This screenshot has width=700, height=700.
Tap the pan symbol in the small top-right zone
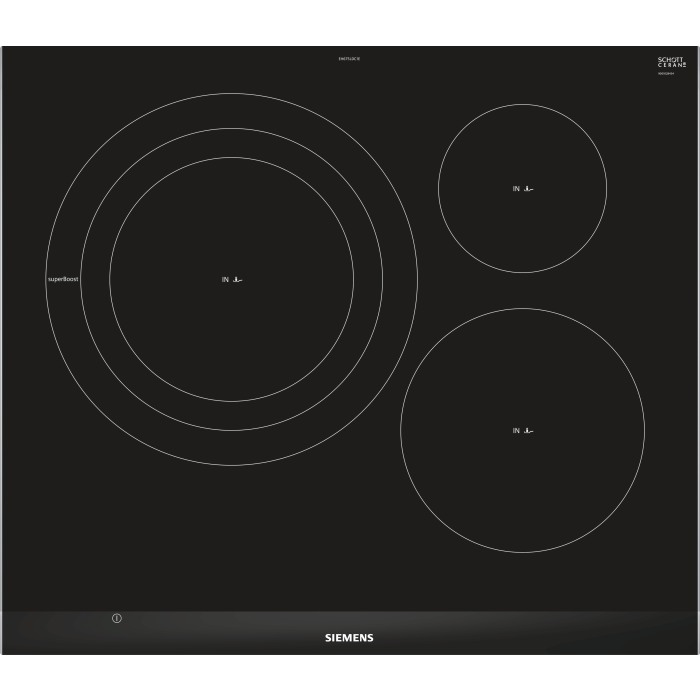[529, 188]
